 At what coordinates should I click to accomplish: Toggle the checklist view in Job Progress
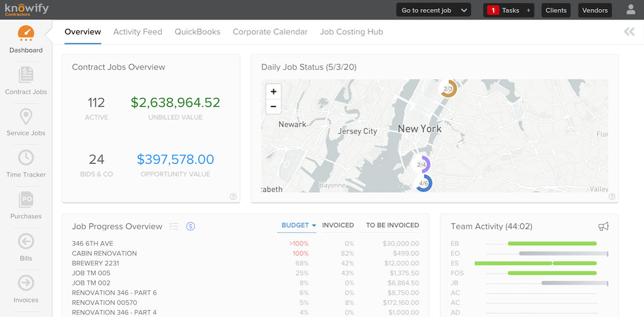(174, 226)
